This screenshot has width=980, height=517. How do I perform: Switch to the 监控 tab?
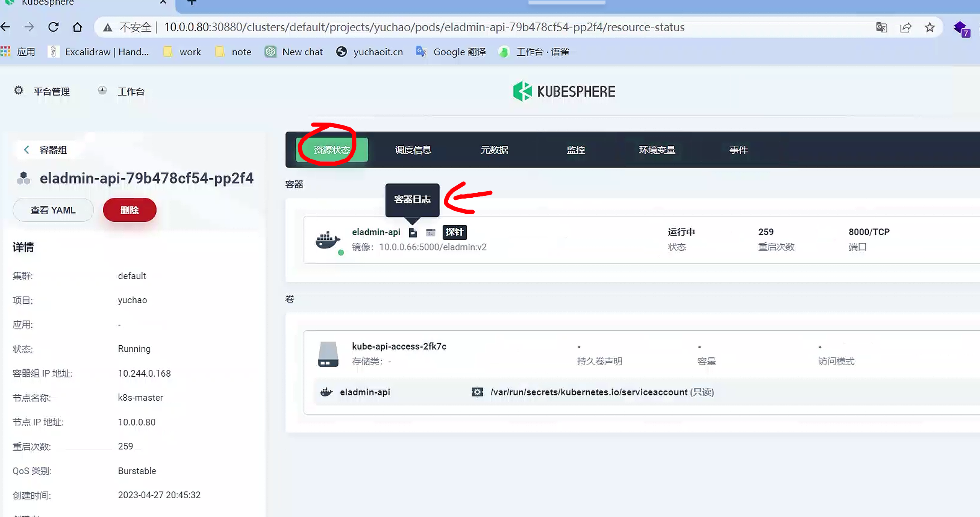click(x=575, y=150)
